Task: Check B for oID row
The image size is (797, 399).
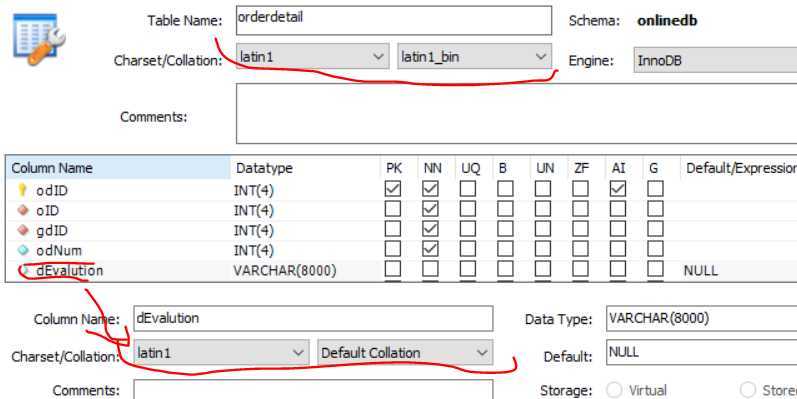Action: tap(505, 209)
